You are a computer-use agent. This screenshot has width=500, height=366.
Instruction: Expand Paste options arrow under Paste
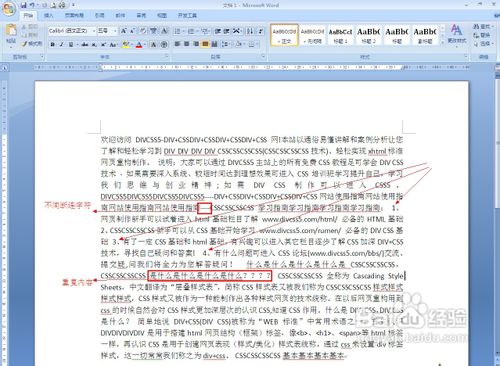[11, 47]
